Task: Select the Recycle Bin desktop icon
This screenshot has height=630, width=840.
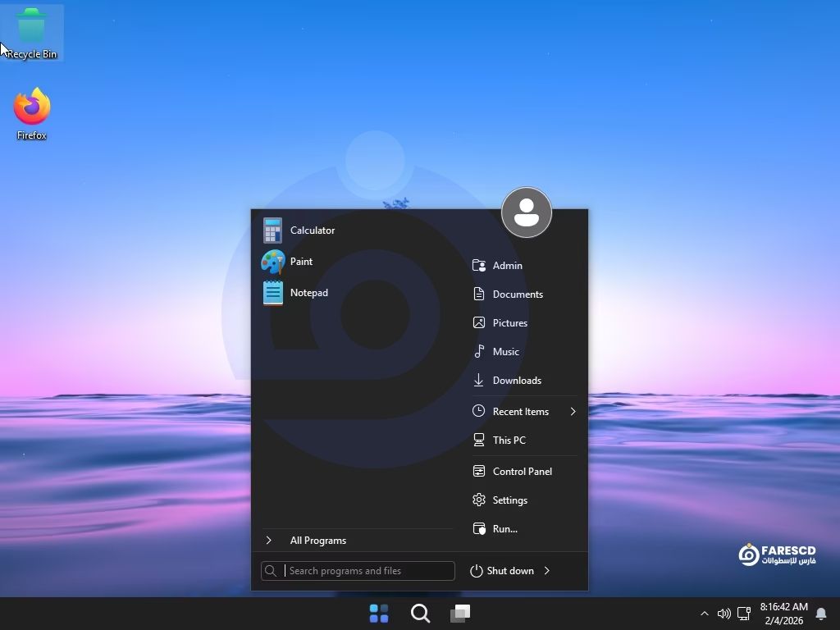Action: [31, 34]
